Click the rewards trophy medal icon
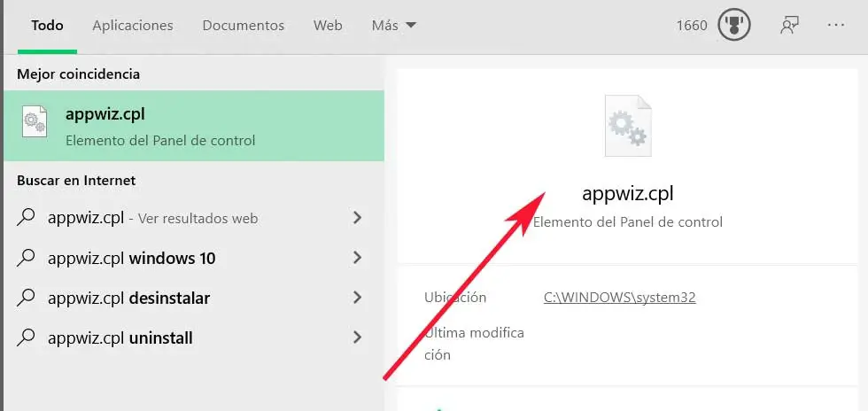Viewport: 868px width, 411px height. (x=734, y=26)
